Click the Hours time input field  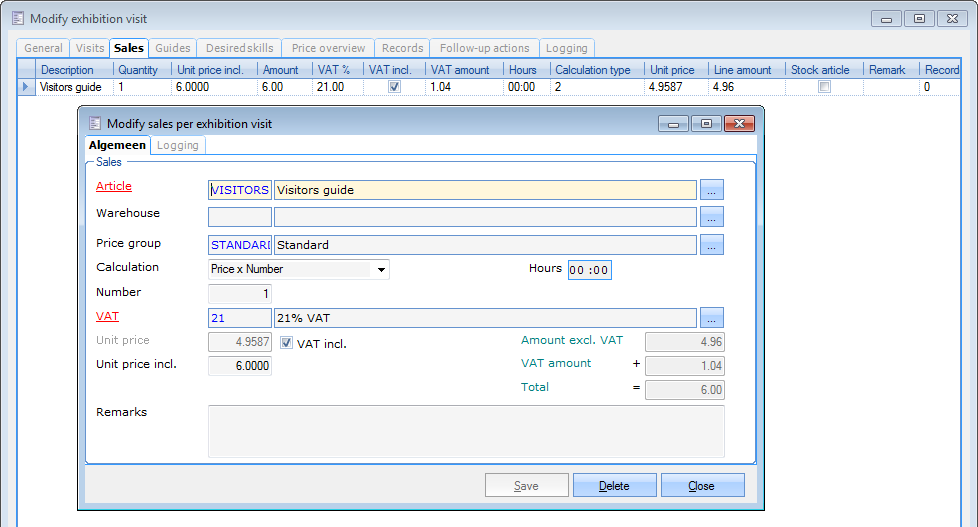589,270
